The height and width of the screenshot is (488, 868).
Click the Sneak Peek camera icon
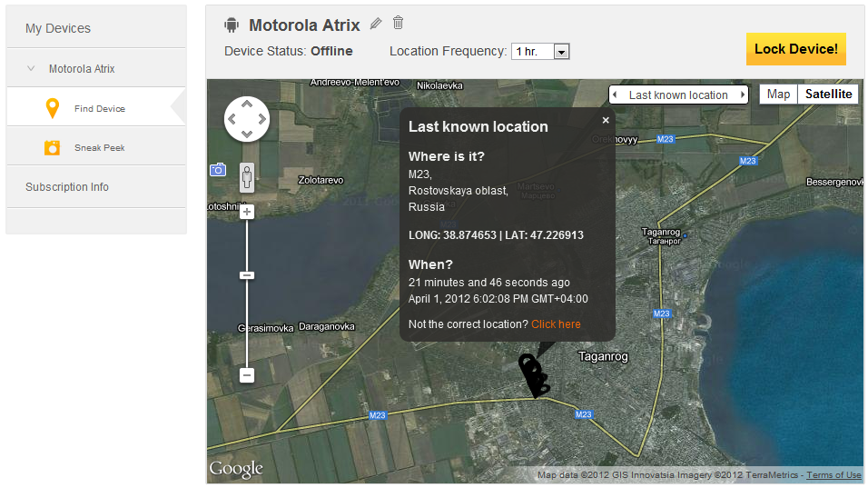[52, 148]
